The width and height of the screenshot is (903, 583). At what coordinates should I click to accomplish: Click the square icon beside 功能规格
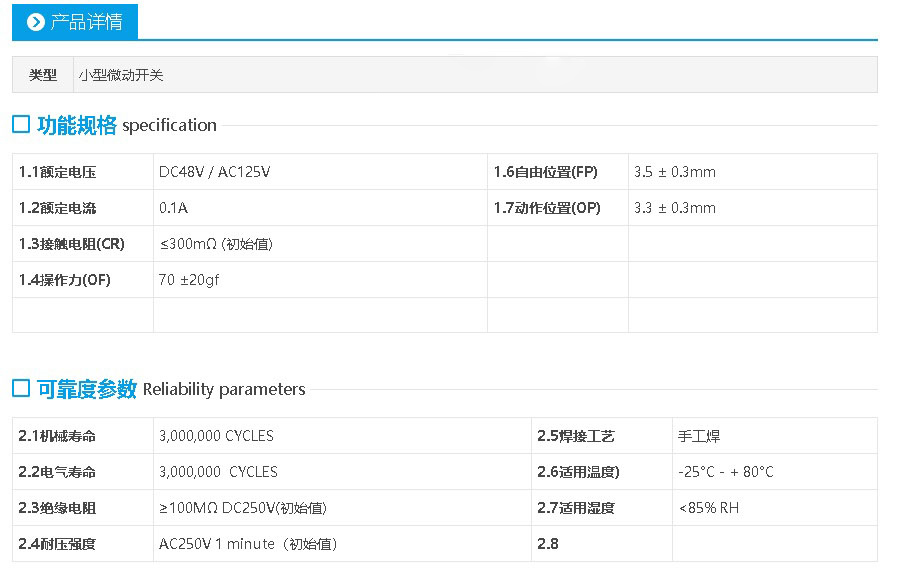pyautogui.click(x=21, y=125)
